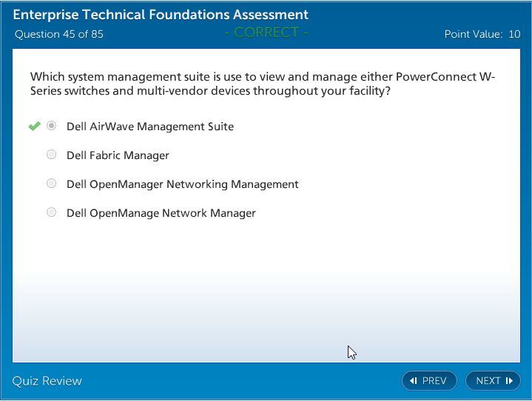Viewport: 532px width, 401px height.
Task: Click the right arrow icon on NEXT
Action: point(509,381)
